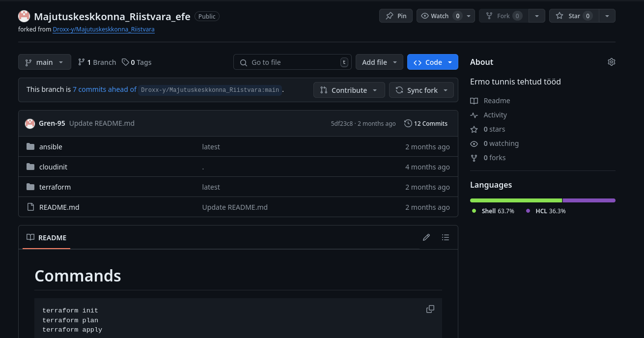Click the README.md file icon

tap(30, 207)
